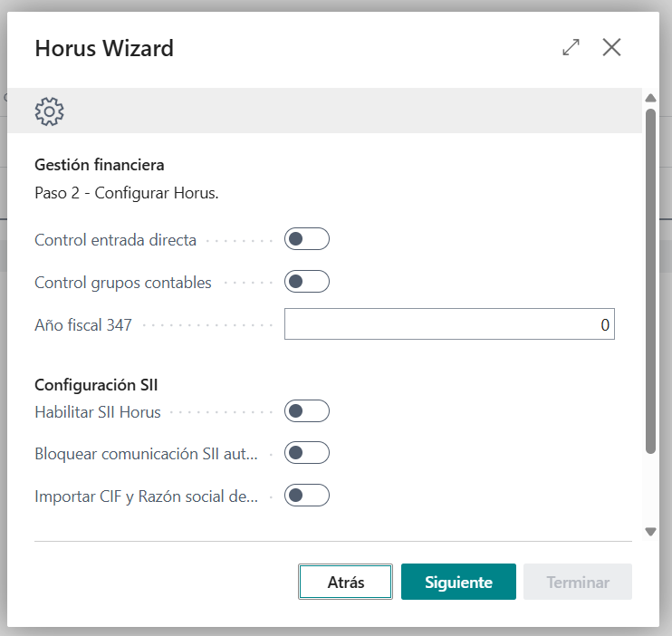Click the Bloquear comunicación SII aut... label
672x636 pixels.
click(146, 453)
